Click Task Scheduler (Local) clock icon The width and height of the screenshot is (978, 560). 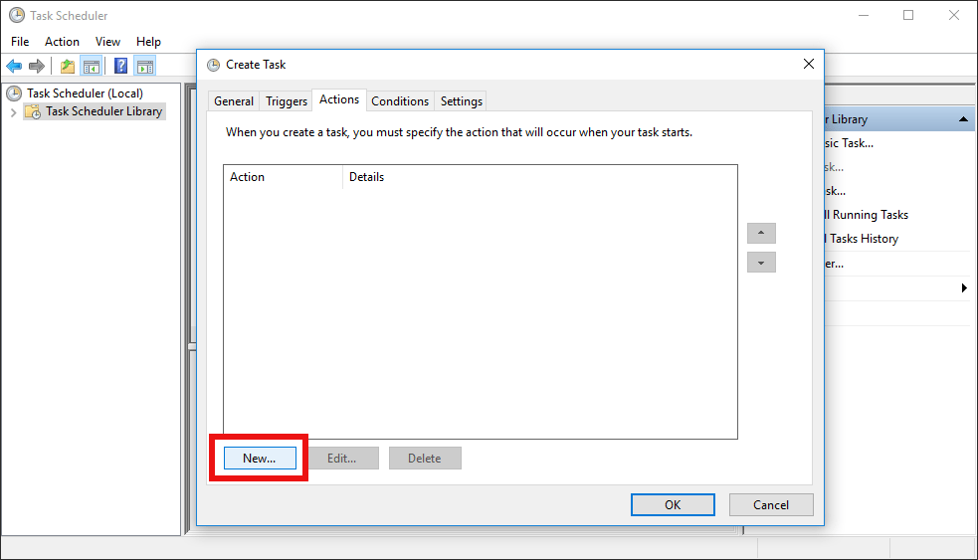[14, 93]
